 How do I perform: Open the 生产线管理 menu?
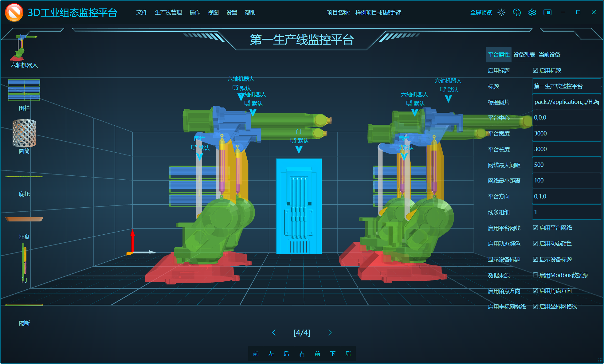(x=168, y=13)
